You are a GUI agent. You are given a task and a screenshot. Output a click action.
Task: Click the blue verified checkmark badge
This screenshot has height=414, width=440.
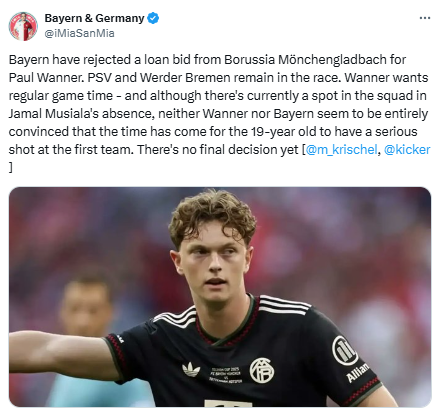[x=153, y=18]
